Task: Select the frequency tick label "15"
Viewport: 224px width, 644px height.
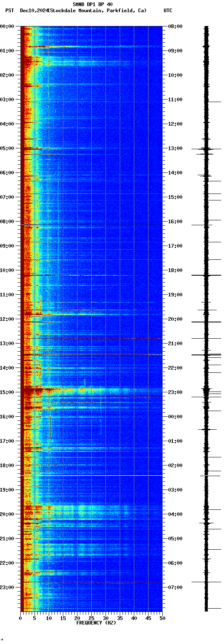Action: tap(63, 618)
